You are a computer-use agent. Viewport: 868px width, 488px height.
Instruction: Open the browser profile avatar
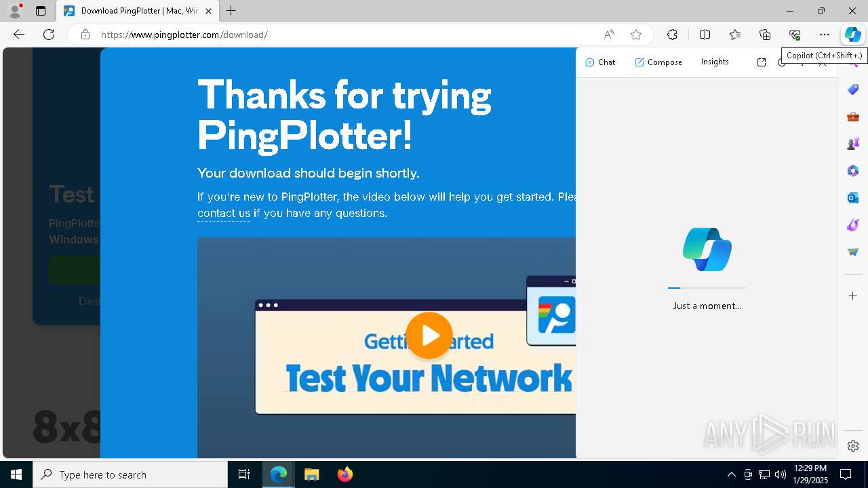(15, 11)
